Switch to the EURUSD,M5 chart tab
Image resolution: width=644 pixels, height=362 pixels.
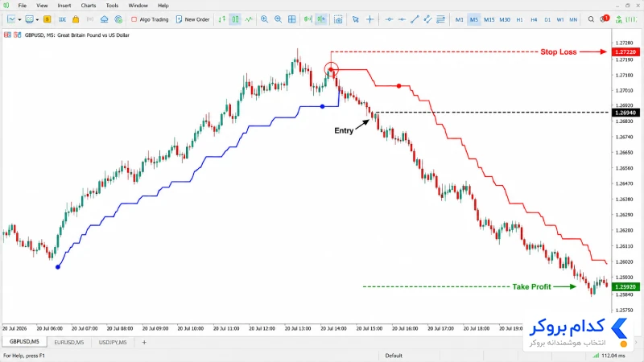69,343
